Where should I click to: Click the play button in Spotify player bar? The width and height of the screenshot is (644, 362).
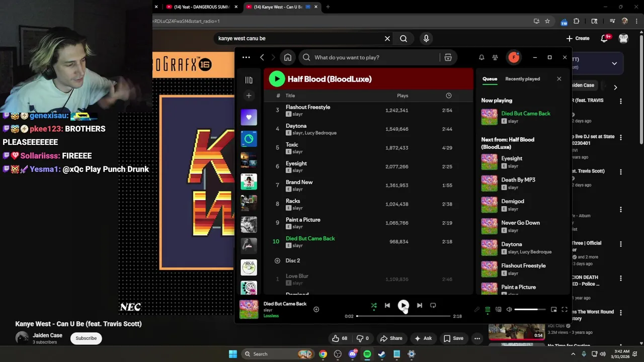point(404,305)
